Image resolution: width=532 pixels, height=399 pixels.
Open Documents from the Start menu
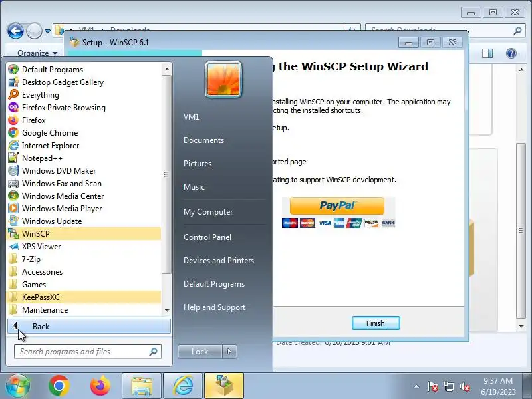click(203, 140)
